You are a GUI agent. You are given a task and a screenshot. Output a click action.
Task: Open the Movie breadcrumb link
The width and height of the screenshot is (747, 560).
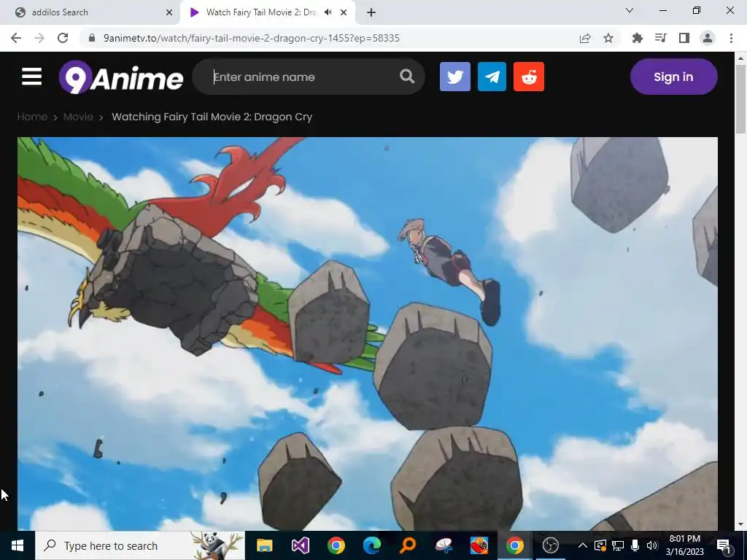coord(78,117)
